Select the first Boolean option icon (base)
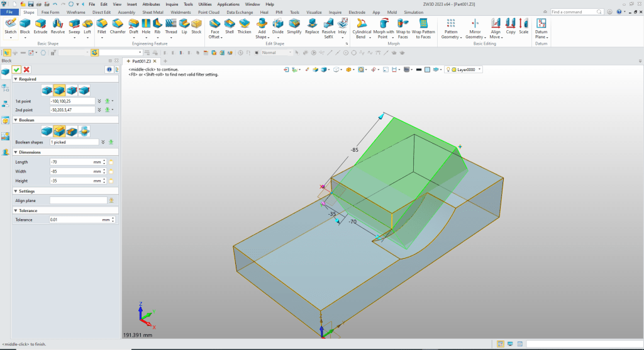This screenshot has height=350, width=644. tap(47, 130)
